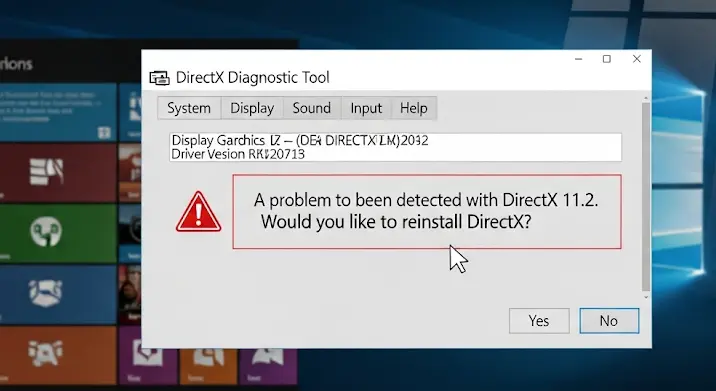Screen dimensions: 716x391
Task: Click the scrollbar down arrow in dialog
Action: (x=646, y=297)
